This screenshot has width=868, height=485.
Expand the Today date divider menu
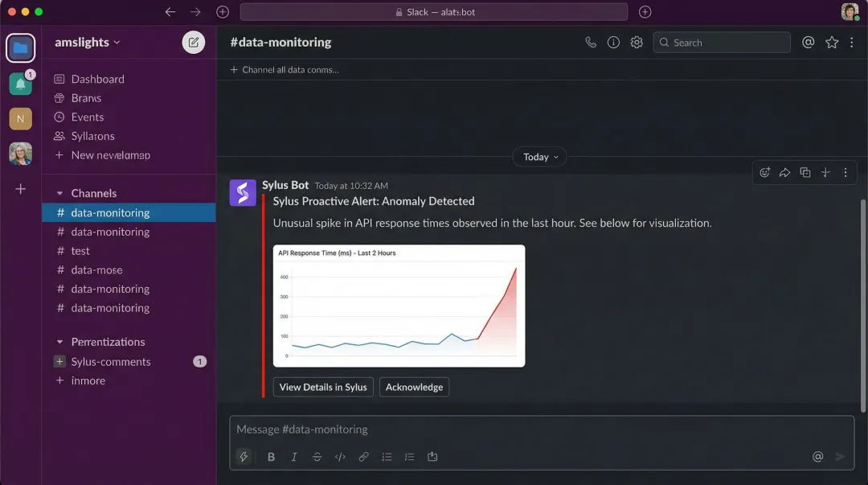point(538,156)
